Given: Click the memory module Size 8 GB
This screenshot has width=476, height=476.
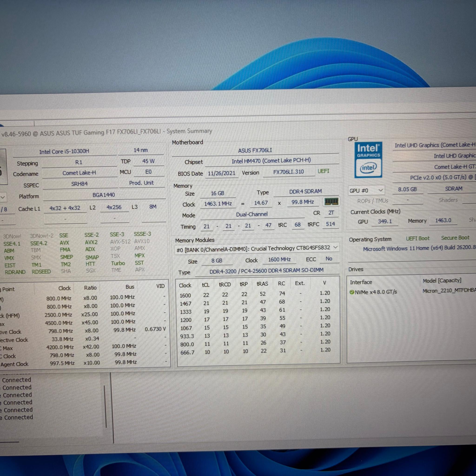Looking at the screenshot, I should [217, 261].
